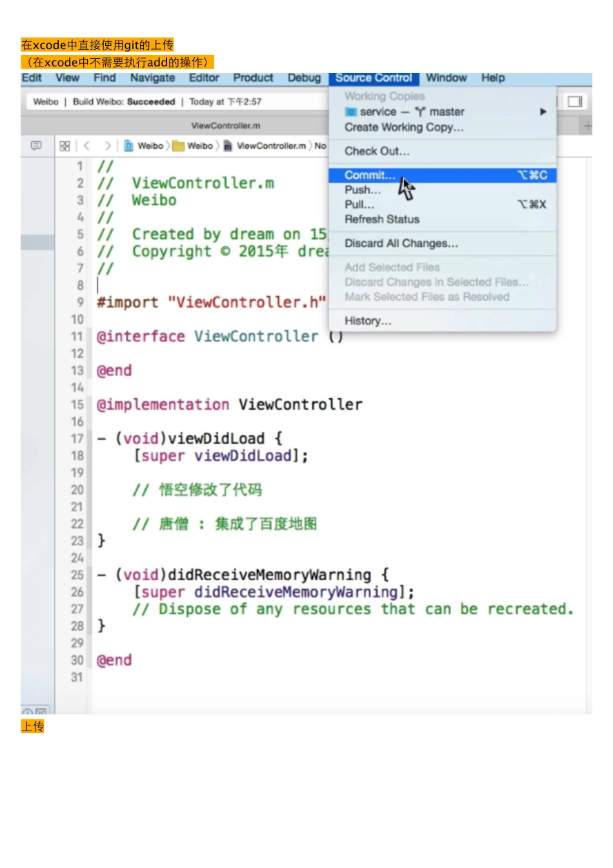Click the Weibo project icon in breadcrumb
Viewport: 613px width, 868px height.
click(x=129, y=146)
